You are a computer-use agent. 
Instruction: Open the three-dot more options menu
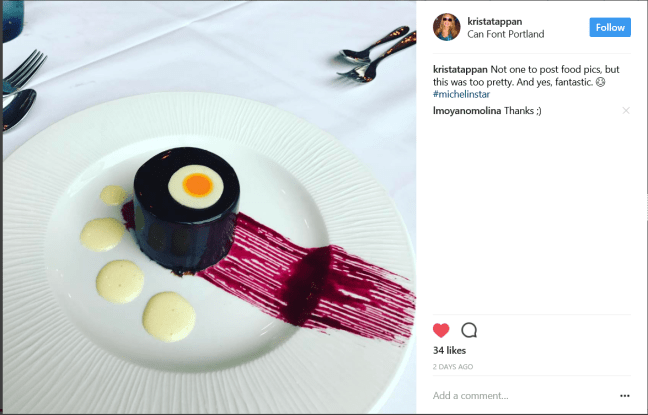tap(625, 396)
